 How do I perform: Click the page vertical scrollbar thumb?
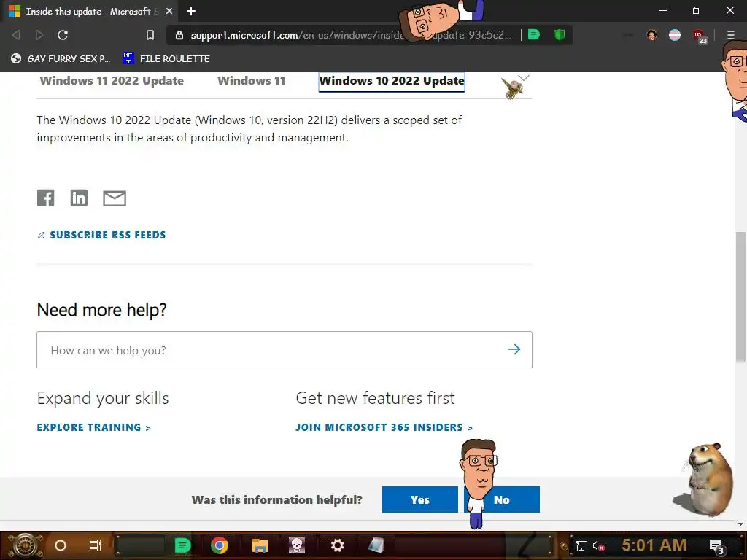click(740, 297)
